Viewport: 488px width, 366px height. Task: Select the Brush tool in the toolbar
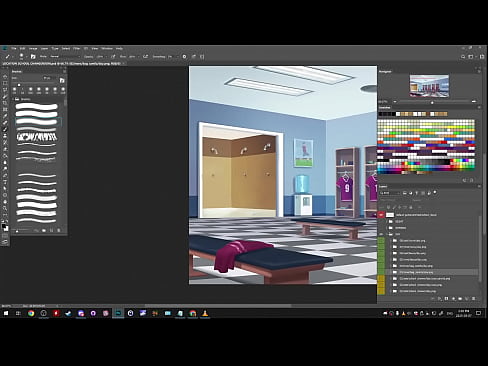[x=5, y=129]
